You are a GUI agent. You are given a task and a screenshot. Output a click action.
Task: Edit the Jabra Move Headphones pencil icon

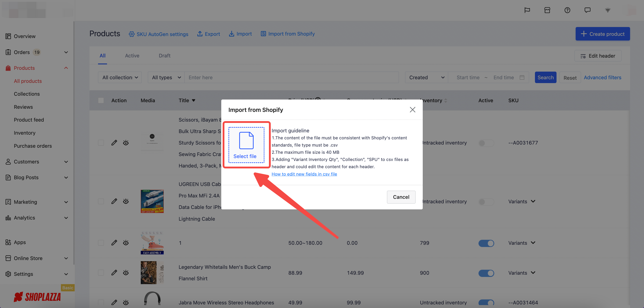pyautogui.click(x=114, y=303)
